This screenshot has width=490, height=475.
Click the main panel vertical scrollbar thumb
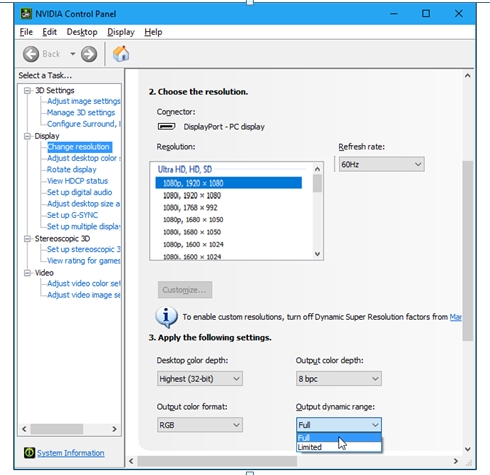tap(468, 251)
